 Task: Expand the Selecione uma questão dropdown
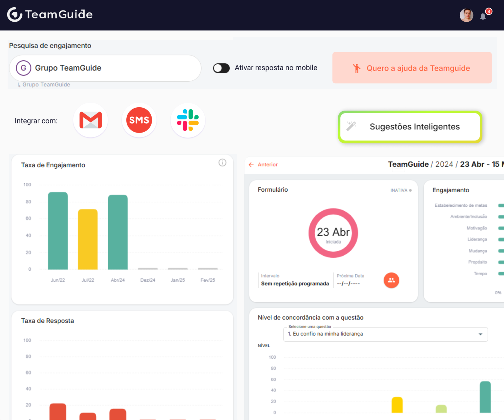coord(386,334)
